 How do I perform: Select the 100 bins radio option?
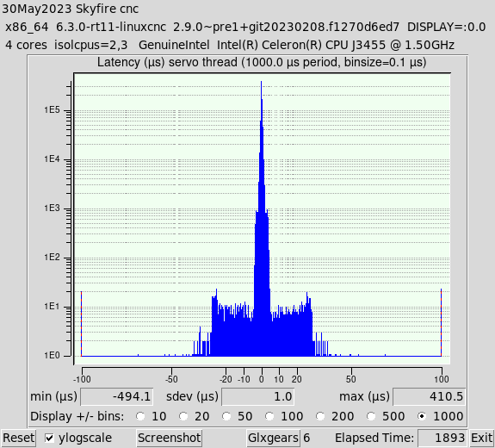click(269, 416)
